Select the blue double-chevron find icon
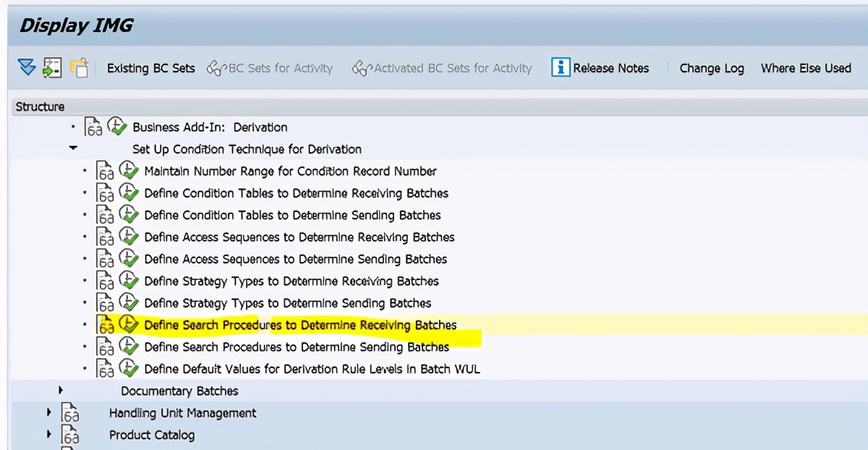 click(27, 67)
